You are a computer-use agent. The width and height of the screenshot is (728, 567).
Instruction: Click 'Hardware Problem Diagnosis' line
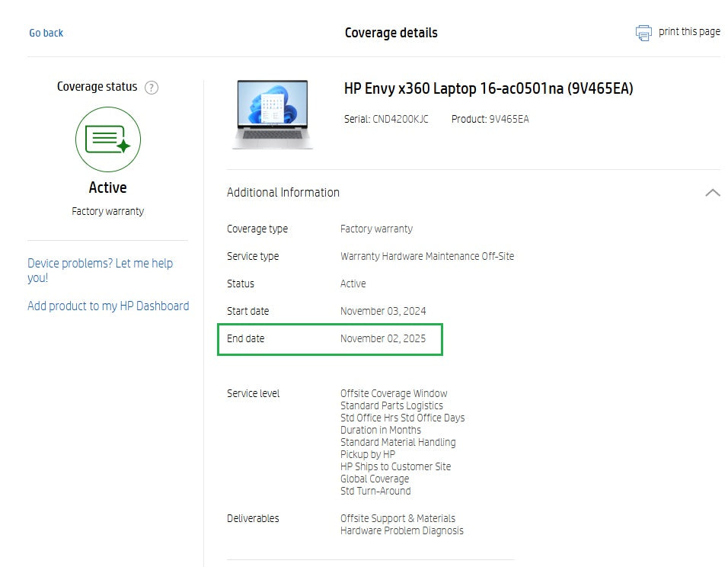[x=402, y=530]
